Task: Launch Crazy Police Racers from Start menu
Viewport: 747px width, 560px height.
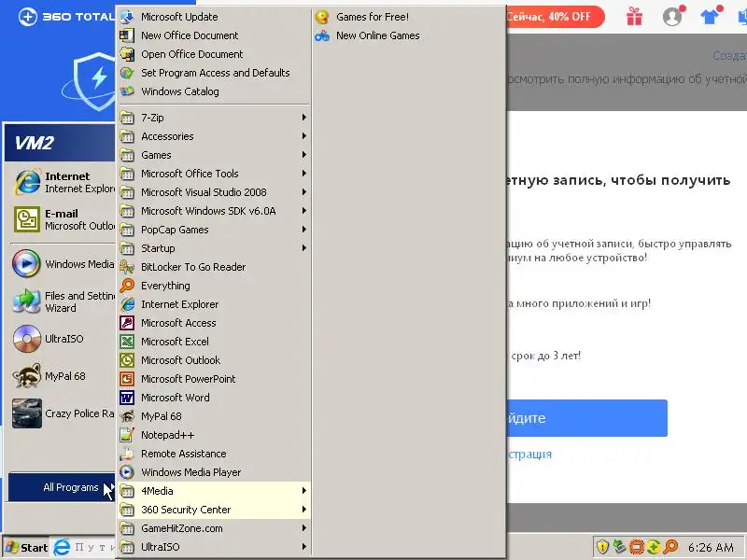Action: click(x=61, y=413)
